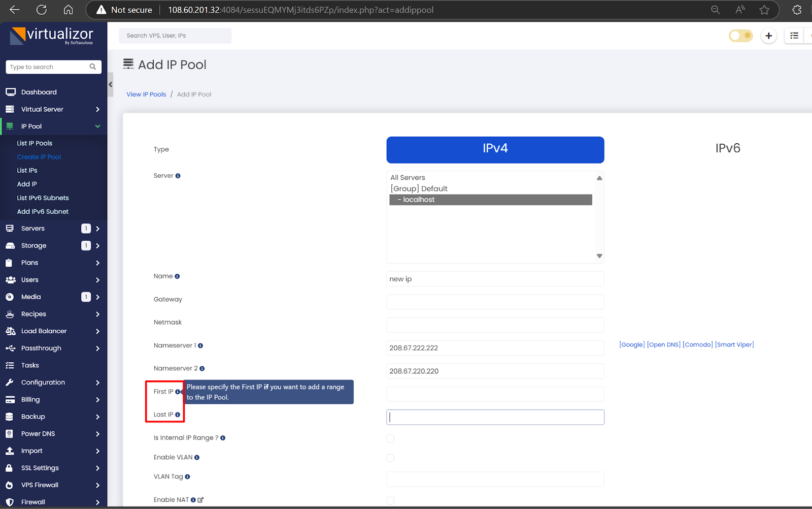Select the Load Balancer scales icon
The width and height of the screenshot is (812, 509).
coord(11,331)
